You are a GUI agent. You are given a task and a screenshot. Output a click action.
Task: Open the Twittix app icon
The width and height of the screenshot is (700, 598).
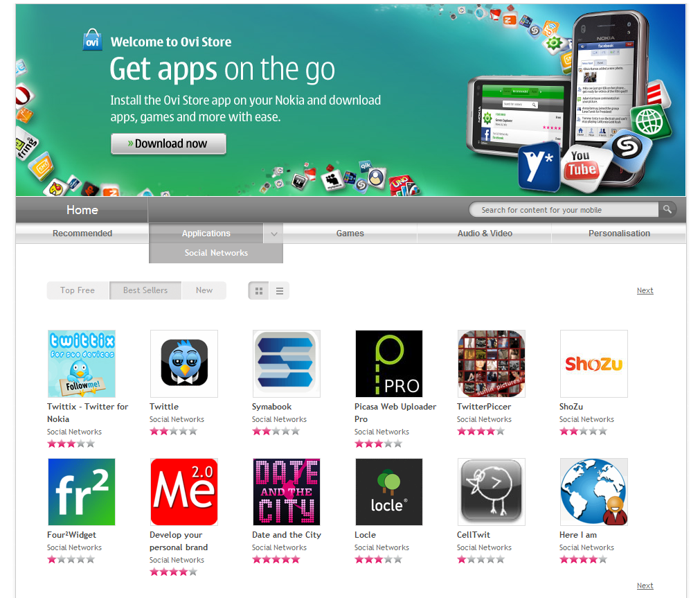pyautogui.click(x=81, y=364)
